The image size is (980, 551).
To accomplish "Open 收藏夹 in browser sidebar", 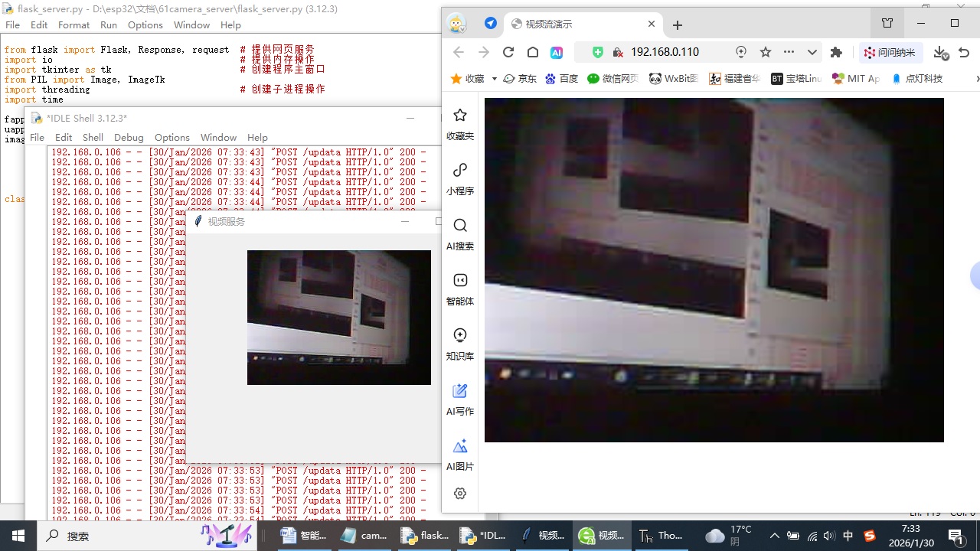I will click(x=460, y=124).
